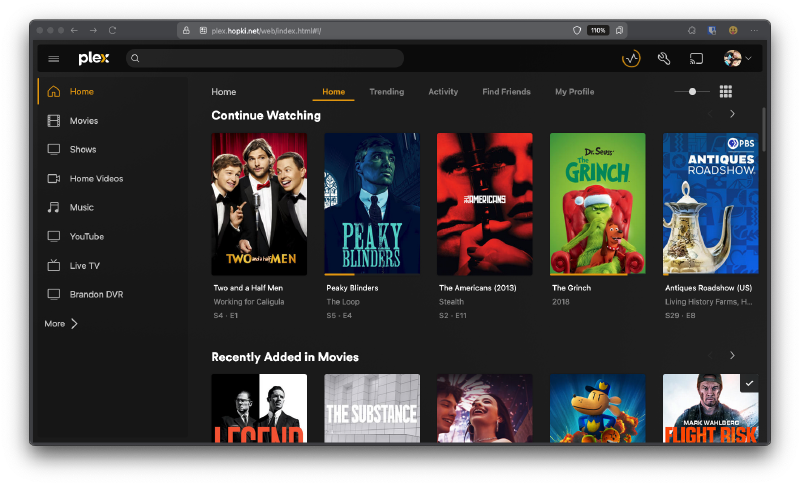The width and height of the screenshot is (800, 485).
Task: Adjust the poster size slider
Action: tap(692, 92)
